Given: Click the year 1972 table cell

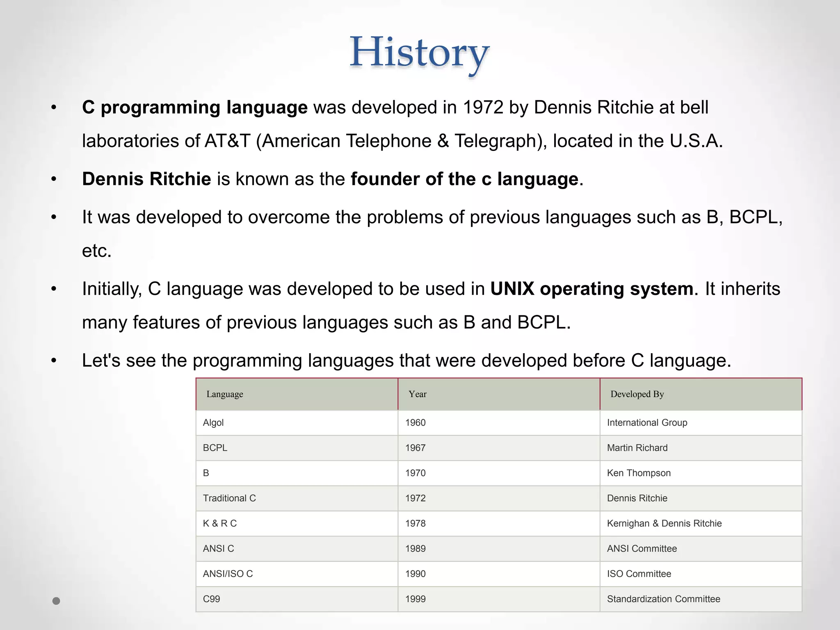Looking at the screenshot, I should click(x=415, y=498).
